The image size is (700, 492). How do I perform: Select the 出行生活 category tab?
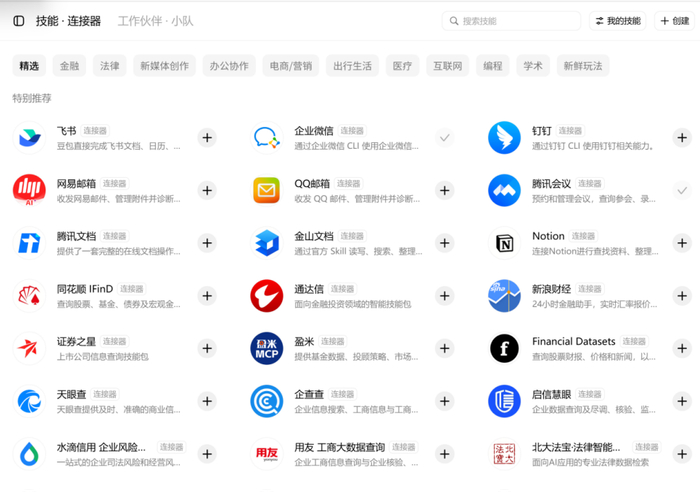coord(352,66)
